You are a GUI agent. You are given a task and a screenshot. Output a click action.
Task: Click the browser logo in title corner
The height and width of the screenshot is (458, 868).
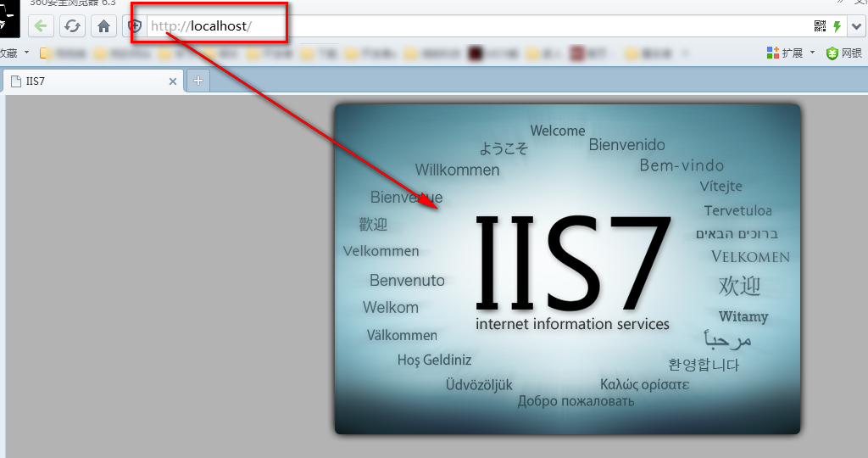[x=8, y=20]
